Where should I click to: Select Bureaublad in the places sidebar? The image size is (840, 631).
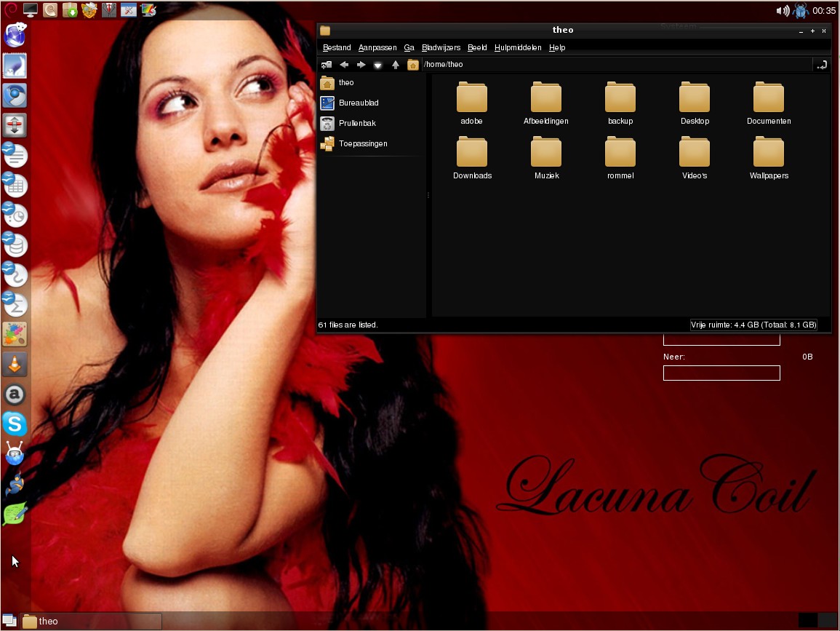pyautogui.click(x=371, y=103)
